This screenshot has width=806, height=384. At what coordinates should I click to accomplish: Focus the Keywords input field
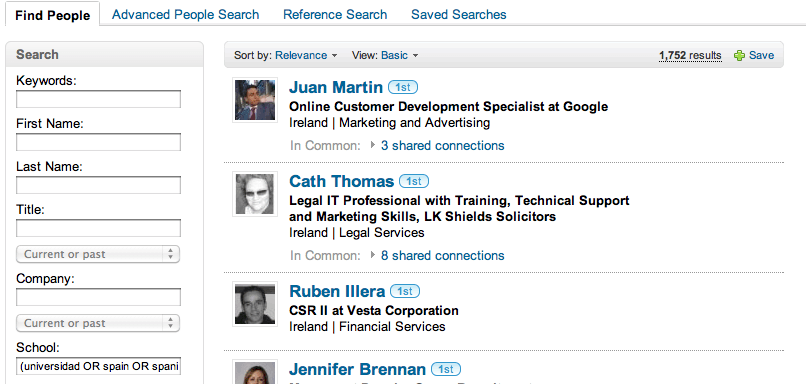(98, 99)
